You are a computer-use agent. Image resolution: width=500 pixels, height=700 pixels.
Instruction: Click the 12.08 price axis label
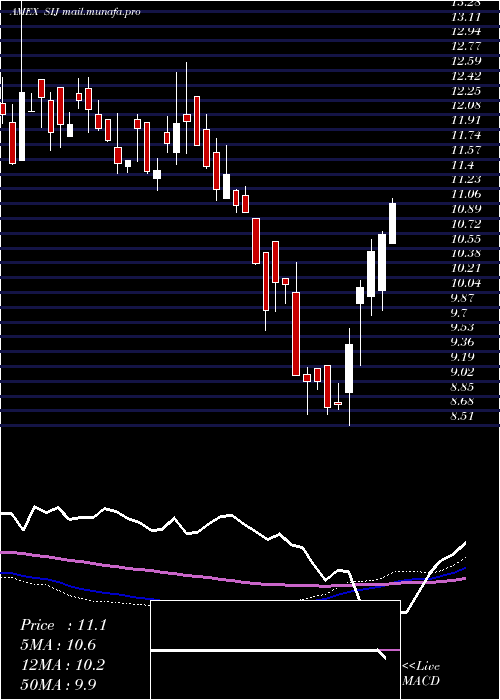click(466, 106)
